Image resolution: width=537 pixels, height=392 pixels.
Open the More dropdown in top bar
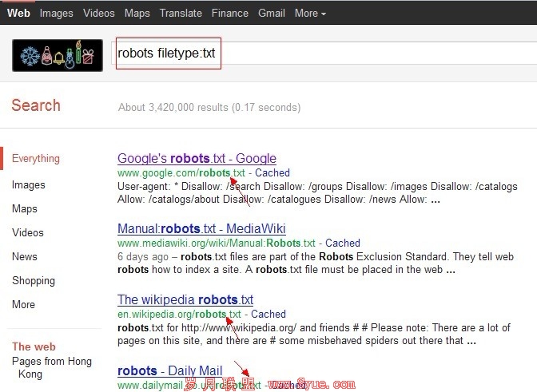pos(310,13)
